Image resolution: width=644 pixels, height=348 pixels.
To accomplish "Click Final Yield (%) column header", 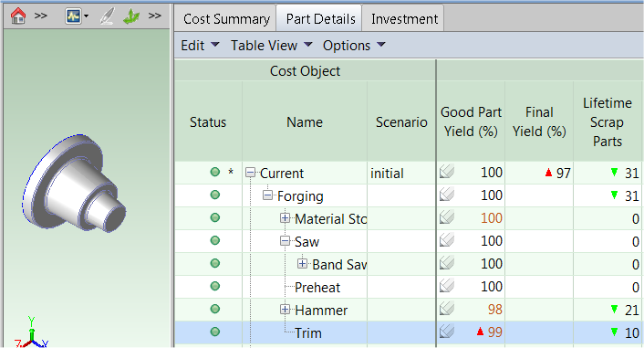I will [x=539, y=122].
